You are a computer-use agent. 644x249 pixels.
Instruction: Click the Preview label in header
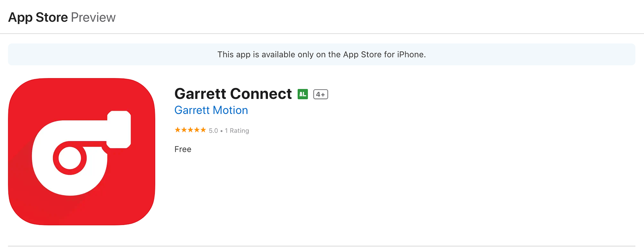coord(93,17)
